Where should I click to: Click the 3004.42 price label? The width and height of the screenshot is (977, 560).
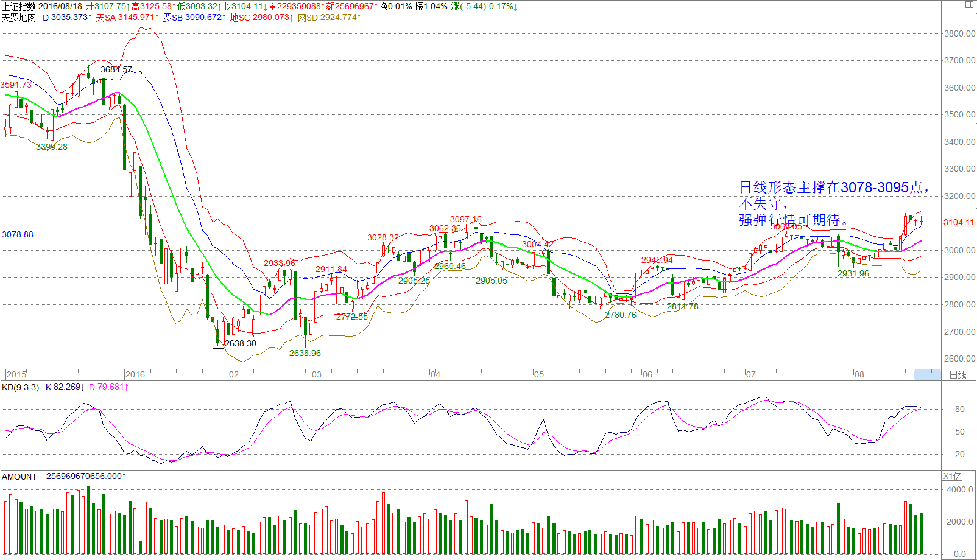pos(538,244)
